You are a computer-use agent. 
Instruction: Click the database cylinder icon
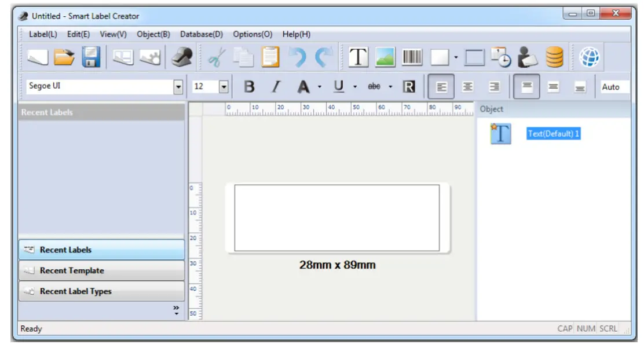click(x=554, y=57)
